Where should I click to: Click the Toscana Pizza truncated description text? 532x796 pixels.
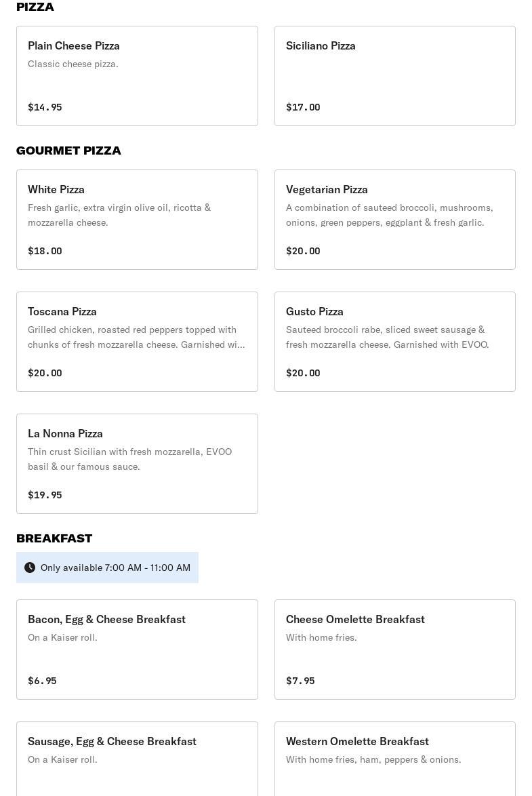136,337
